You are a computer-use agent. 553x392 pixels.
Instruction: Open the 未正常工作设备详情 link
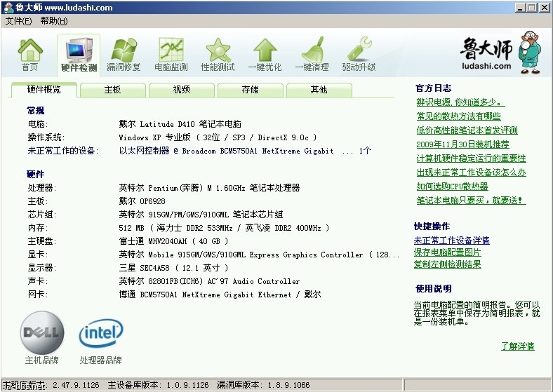coord(452,241)
